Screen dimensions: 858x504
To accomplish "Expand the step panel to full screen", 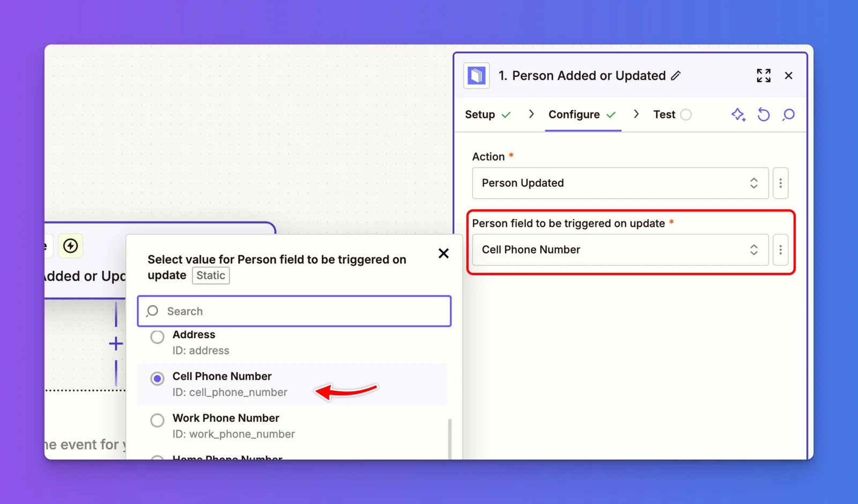I will (x=764, y=76).
